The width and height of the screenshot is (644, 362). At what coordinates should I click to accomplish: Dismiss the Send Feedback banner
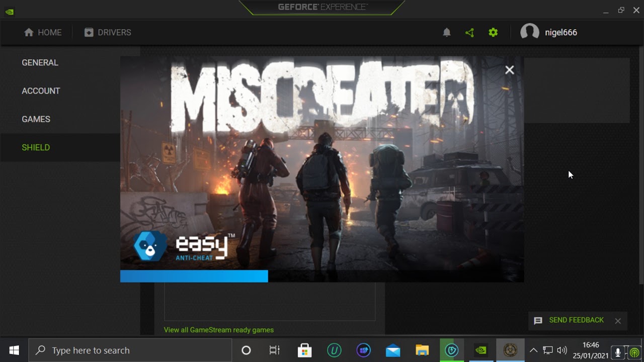click(x=618, y=321)
